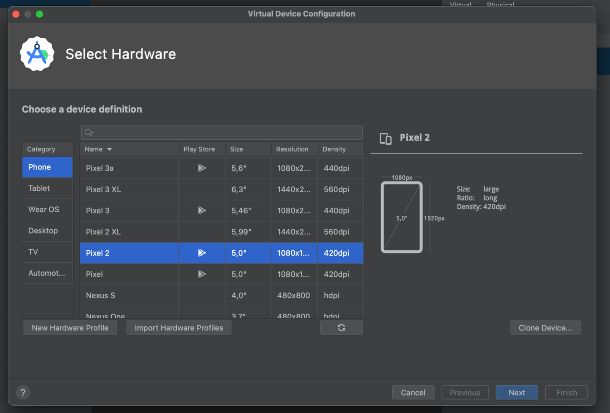Viewport: 610px width, 413px height.
Task: Select the Automotive category
Action: 47,273
